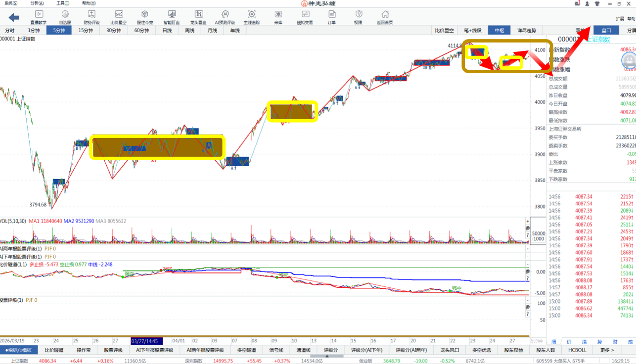Click the blue back arrow icon
Screen dimensions: 636x364
13,18
